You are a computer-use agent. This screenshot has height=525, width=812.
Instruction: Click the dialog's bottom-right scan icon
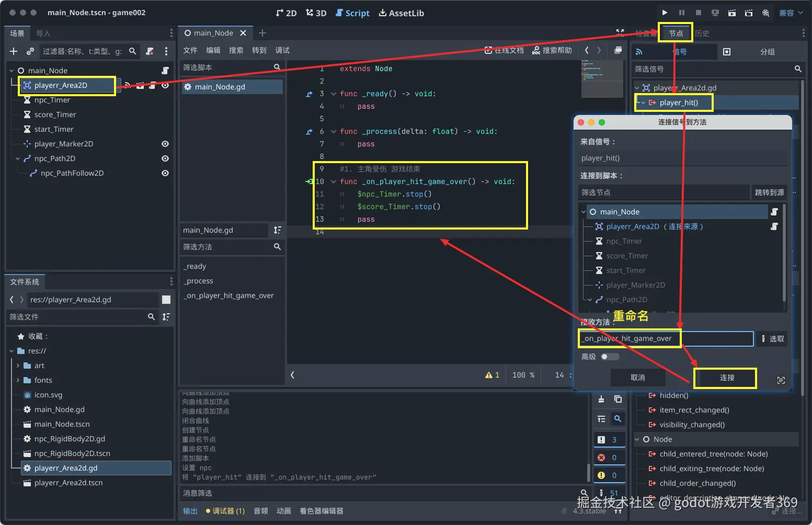click(x=781, y=381)
